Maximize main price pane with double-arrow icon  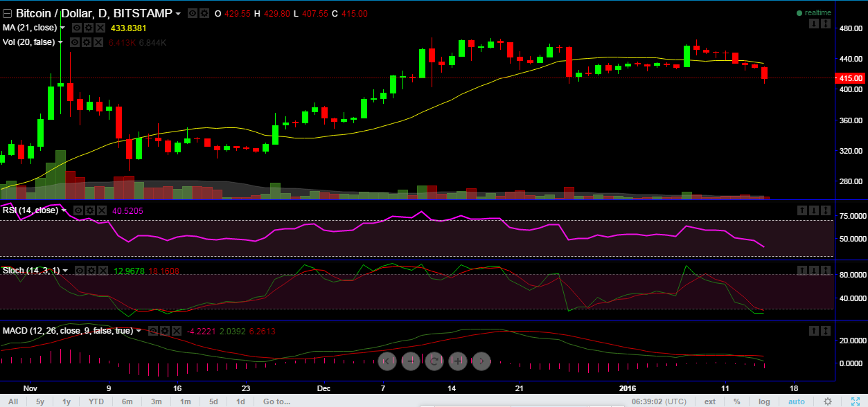point(826,24)
